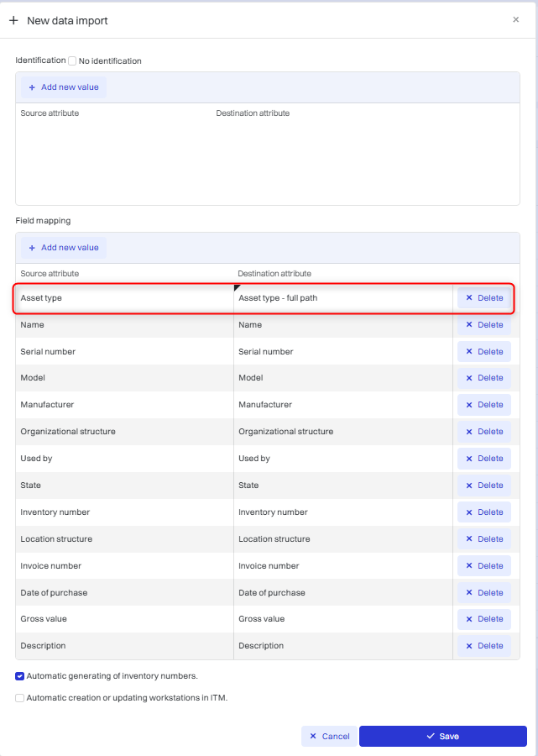Delete the Inventory number mapping row
The image size is (538, 756).
tap(484, 512)
